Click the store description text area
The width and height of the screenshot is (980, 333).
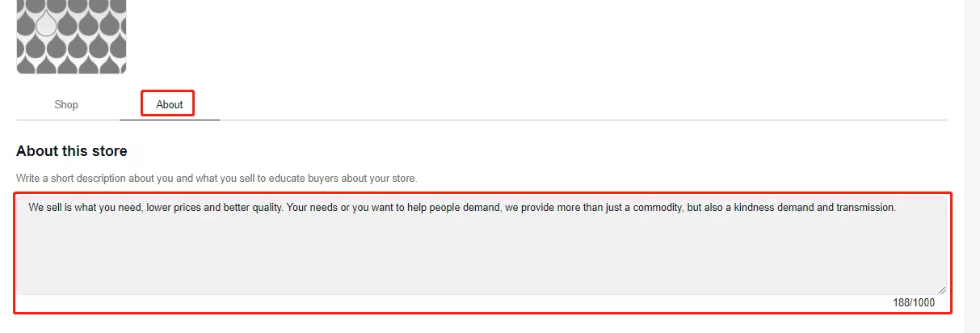pos(482,251)
